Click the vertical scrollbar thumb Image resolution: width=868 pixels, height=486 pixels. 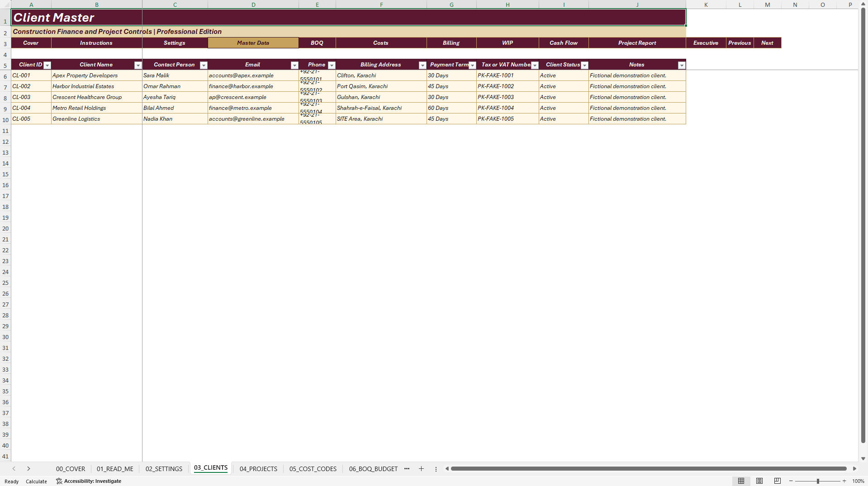[x=863, y=226]
